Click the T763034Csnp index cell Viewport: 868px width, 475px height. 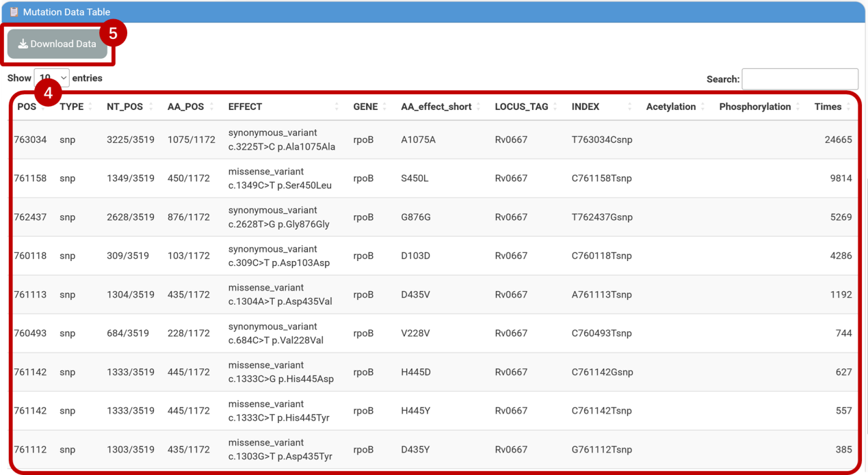[x=602, y=139]
